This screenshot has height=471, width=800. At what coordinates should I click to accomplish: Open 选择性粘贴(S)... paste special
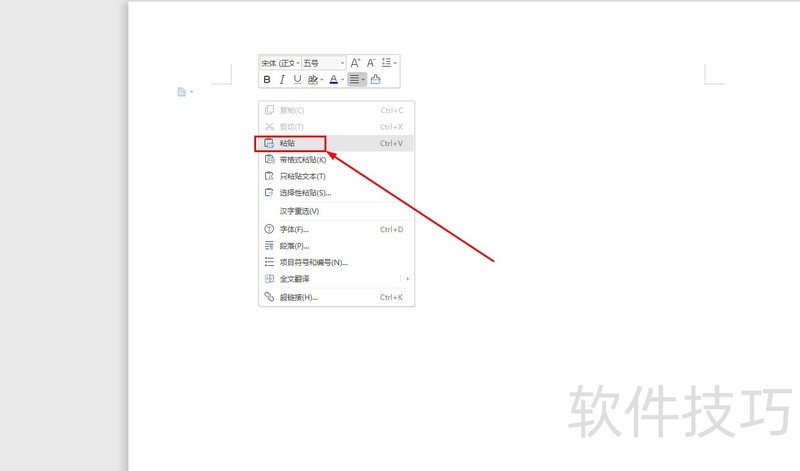pyautogui.click(x=337, y=193)
